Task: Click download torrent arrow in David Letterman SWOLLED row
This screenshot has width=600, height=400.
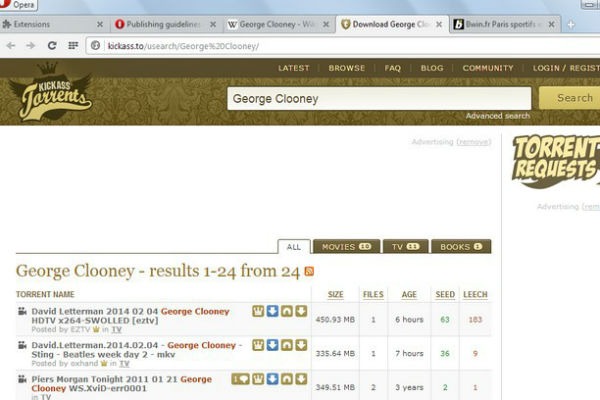Action: (301, 311)
